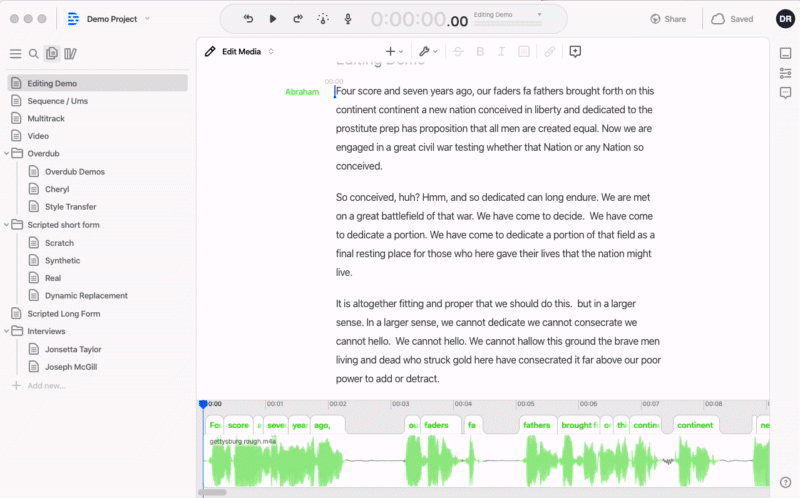Collapse the Scripted short form folder
Viewport: 800px width, 498px height.
pos(6,225)
